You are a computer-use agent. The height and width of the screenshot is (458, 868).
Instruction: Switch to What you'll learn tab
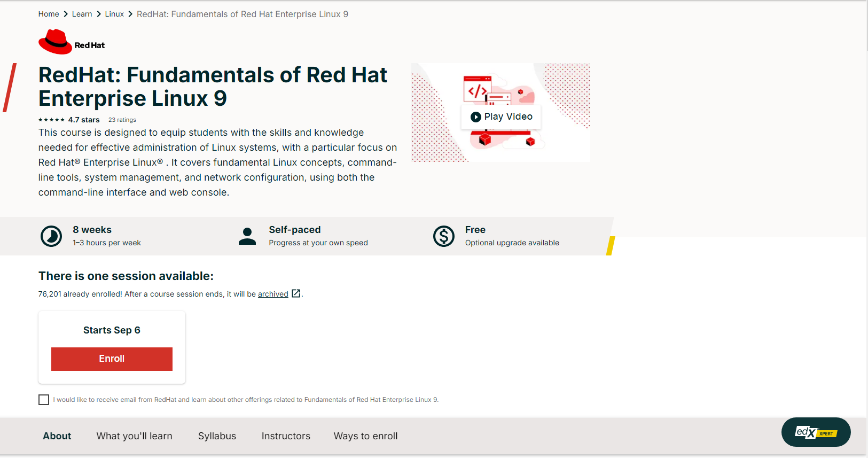tap(134, 436)
